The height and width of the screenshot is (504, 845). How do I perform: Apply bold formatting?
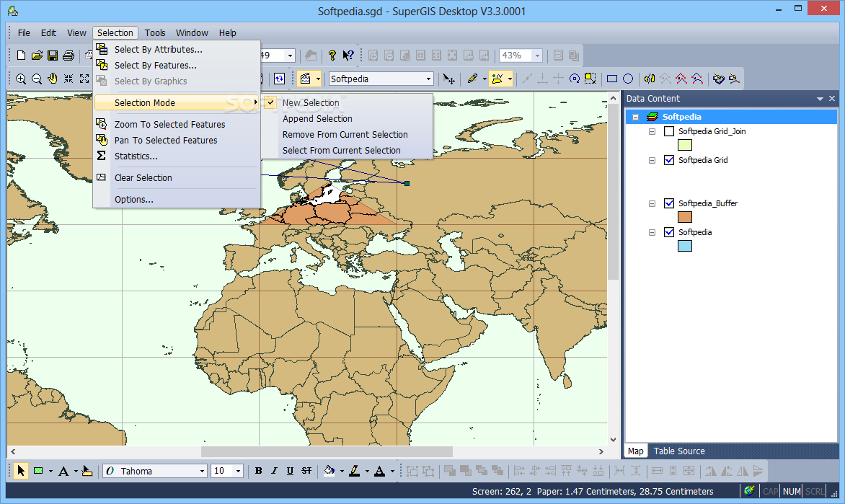click(x=259, y=471)
